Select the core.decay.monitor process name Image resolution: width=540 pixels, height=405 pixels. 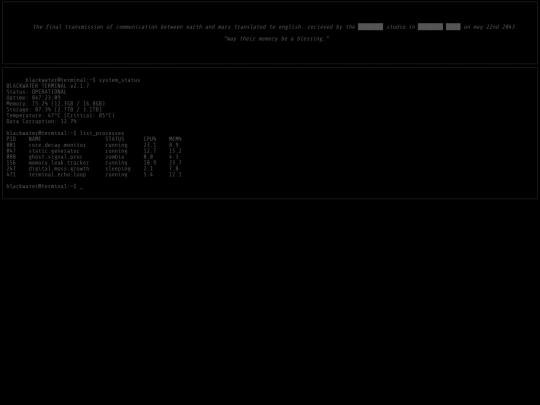pos(57,145)
